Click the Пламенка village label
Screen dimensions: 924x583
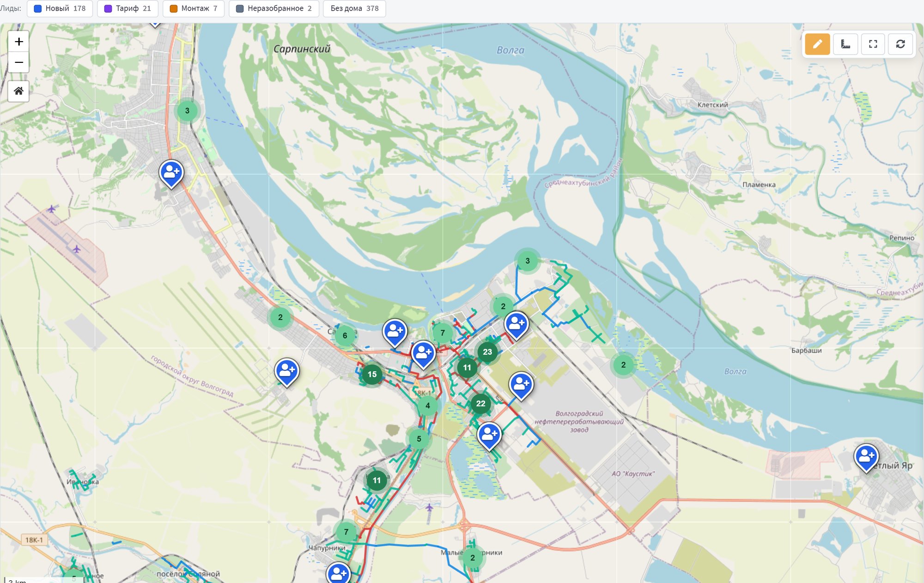pyautogui.click(x=759, y=185)
